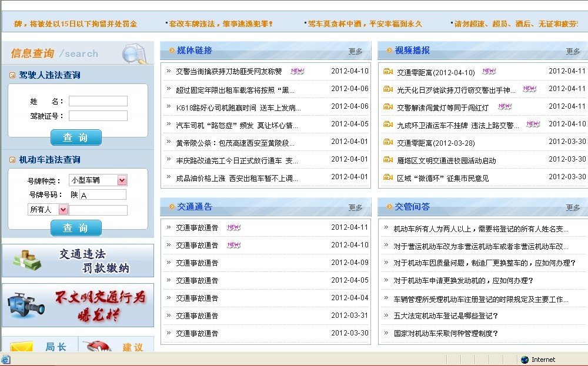Open the 号牌种类 dropdown showing 小型车辆
The width and height of the screenshot is (588, 366).
(97, 180)
